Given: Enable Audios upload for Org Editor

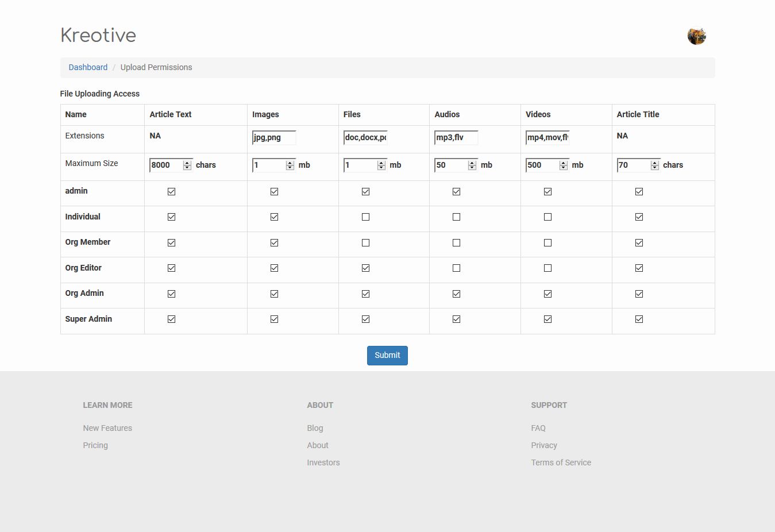Looking at the screenshot, I should [456, 268].
